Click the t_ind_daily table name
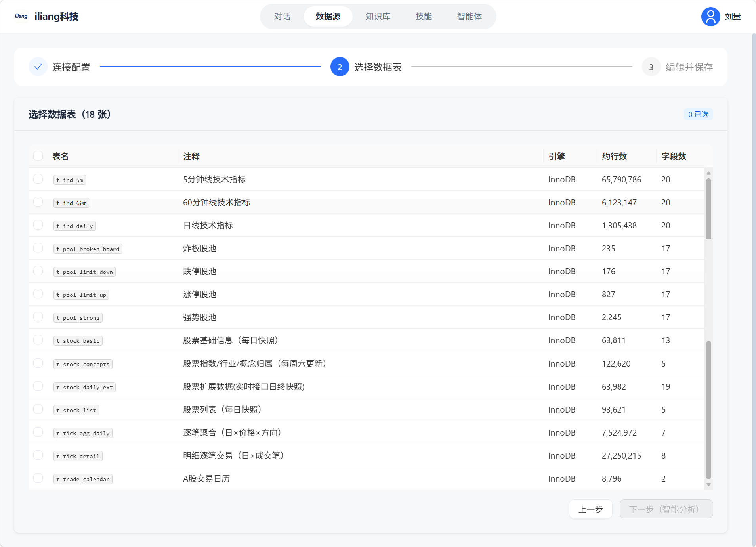 (74, 226)
